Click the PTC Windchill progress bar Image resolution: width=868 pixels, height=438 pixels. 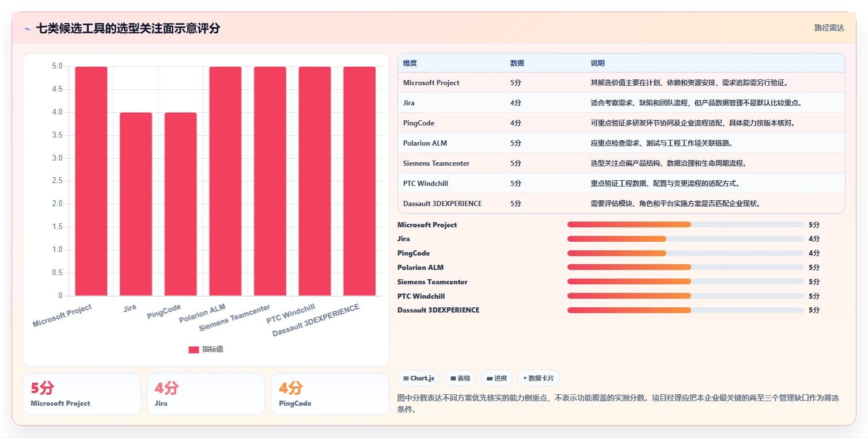pos(685,296)
